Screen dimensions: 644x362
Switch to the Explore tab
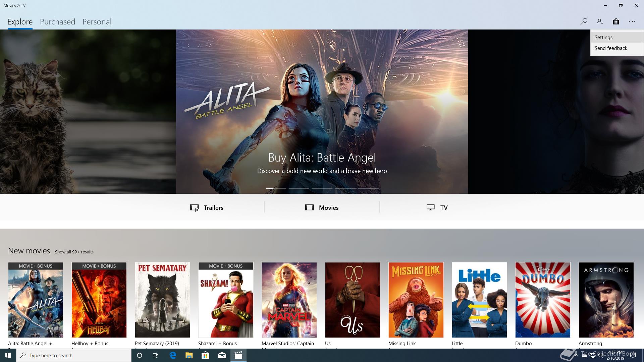pyautogui.click(x=20, y=22)
